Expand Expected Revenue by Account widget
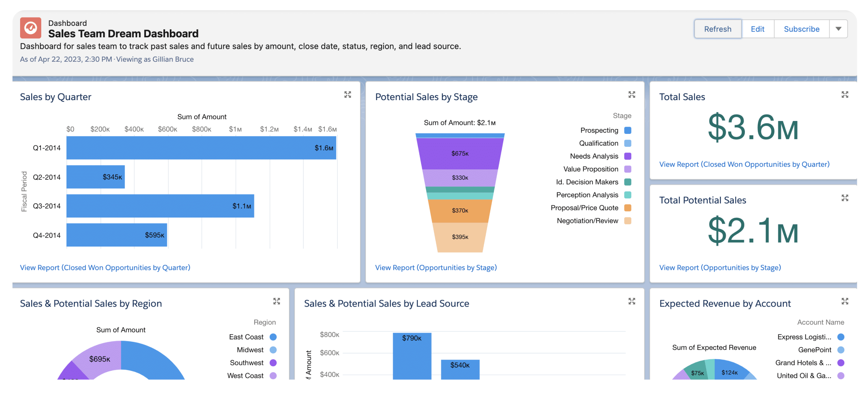The image size is (868, 393). click(x=845, y=301)
